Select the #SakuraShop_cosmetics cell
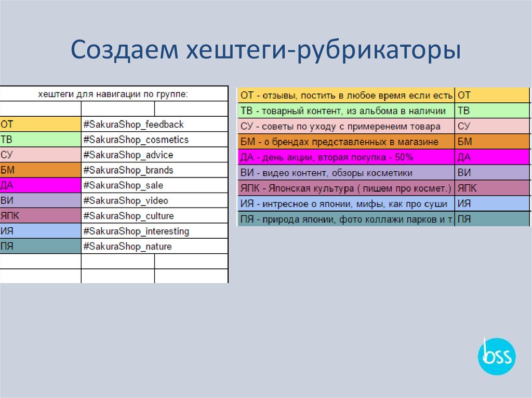 (x=155, y=140)
